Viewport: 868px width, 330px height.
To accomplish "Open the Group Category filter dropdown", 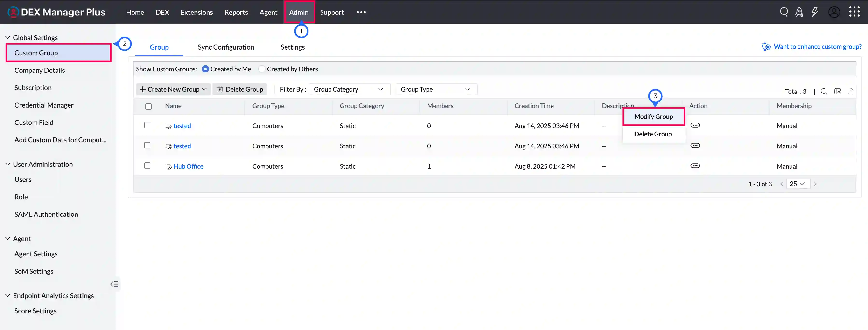I will (350, 89).
